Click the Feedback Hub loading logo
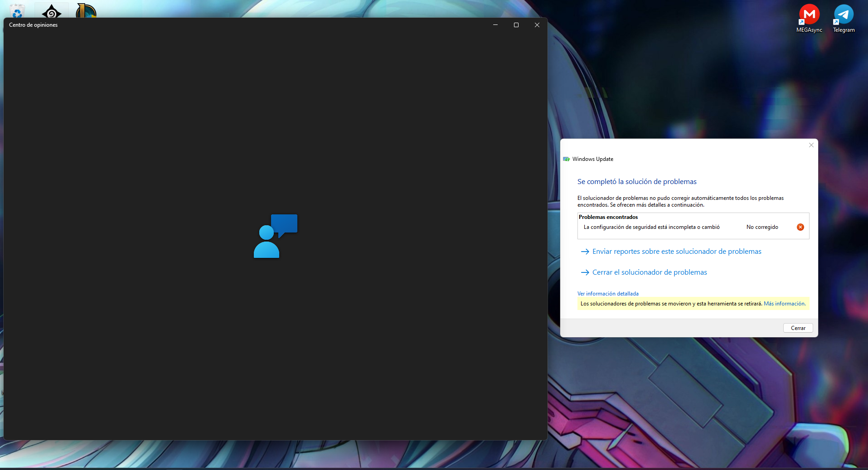The width and height of the screenshot is (868, 470). coord(276,236)
